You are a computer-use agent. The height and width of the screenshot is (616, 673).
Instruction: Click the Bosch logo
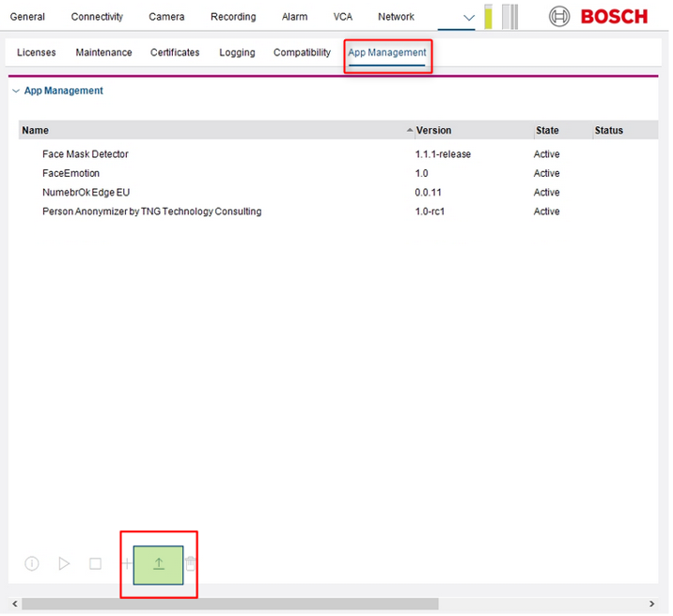click(x=599, y=16)
